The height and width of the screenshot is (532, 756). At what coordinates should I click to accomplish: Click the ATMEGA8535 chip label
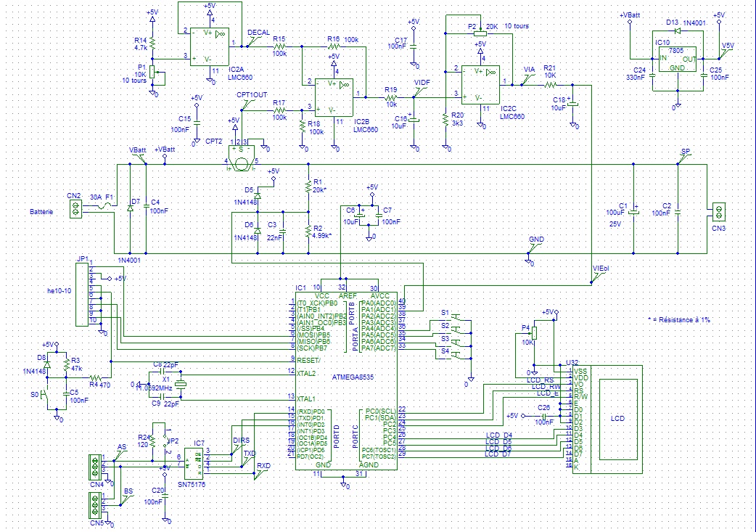[353, 377]
